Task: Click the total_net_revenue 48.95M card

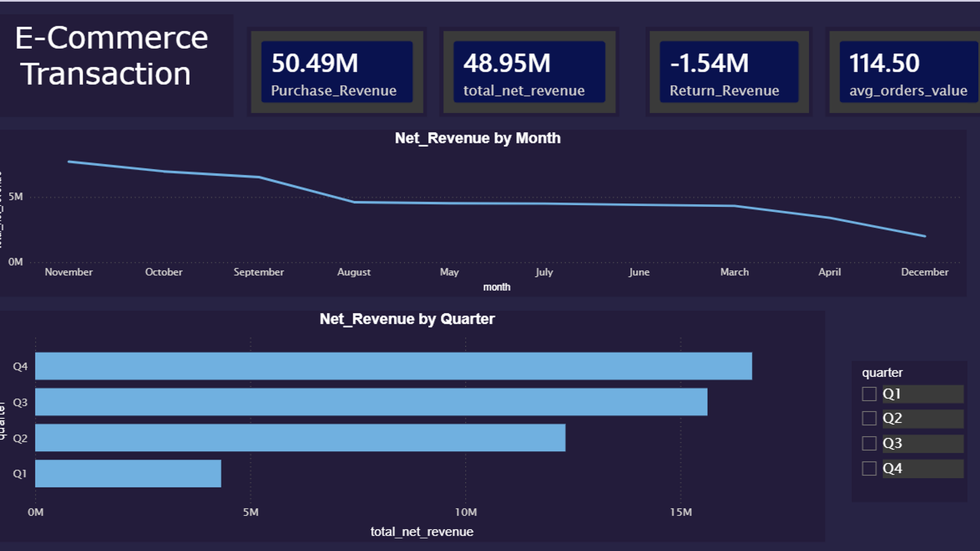Action: (529, 72)
